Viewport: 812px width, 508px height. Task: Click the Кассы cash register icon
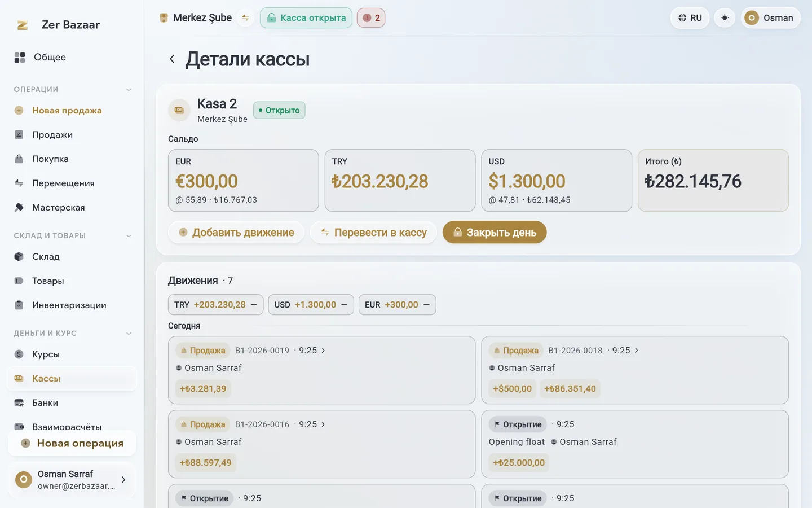click(19, 379)
